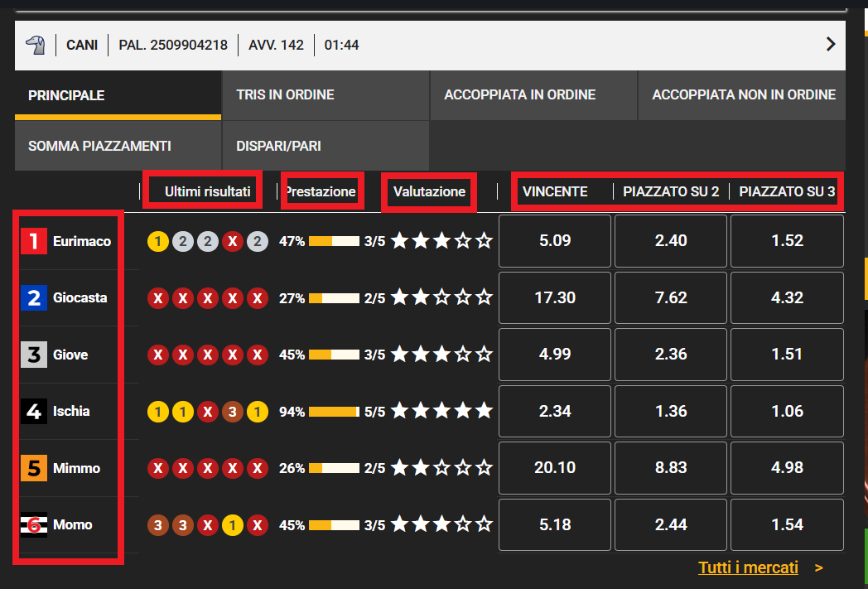The height and width of the screenshot is (589, 868).
Task: Click Momo's yellow 1 result circle
Action: pyautogui.click(x=233, y=525)
